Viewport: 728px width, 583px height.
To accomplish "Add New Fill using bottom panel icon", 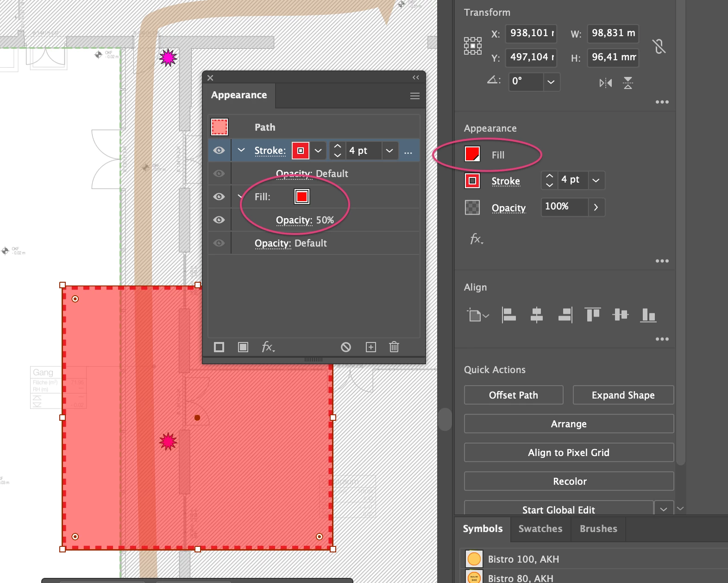I will click(x=243, y=347).
